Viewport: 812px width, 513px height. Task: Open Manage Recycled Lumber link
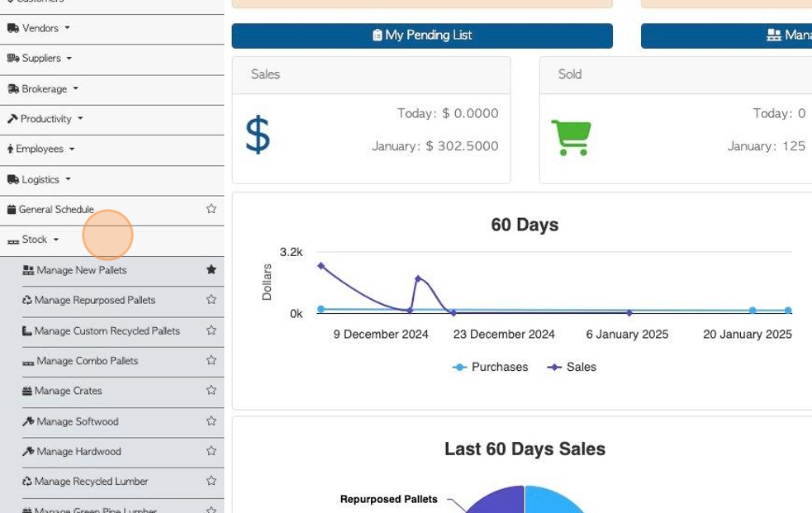91,482
